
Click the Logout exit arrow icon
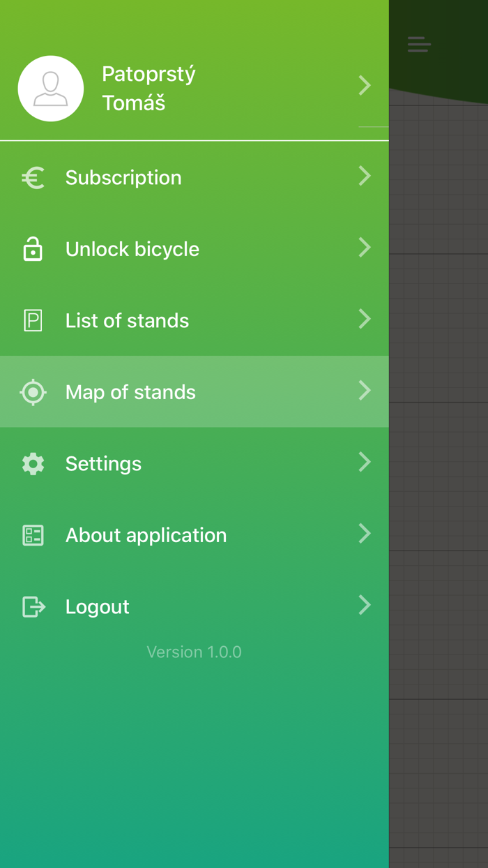pos(33,606)
